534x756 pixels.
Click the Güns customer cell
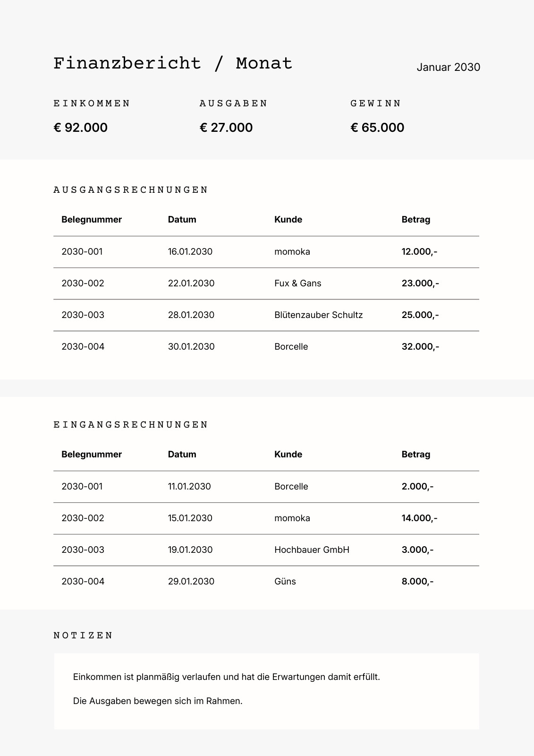point(285,581)
